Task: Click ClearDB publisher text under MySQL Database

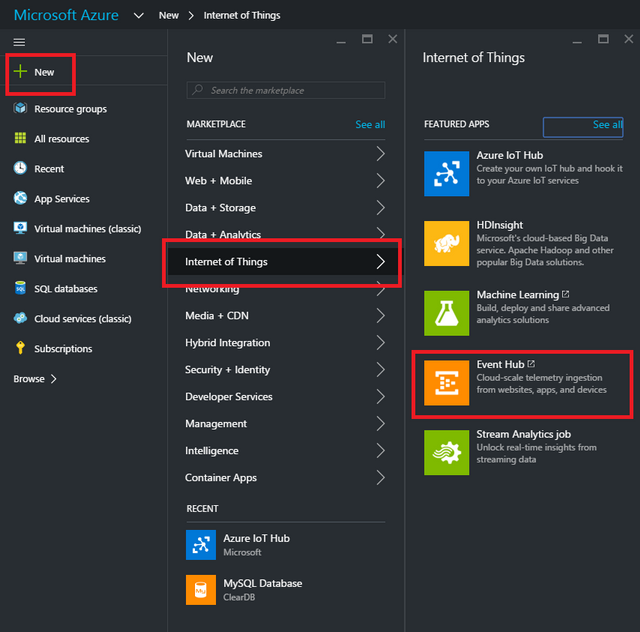Action: coord(239,597)
